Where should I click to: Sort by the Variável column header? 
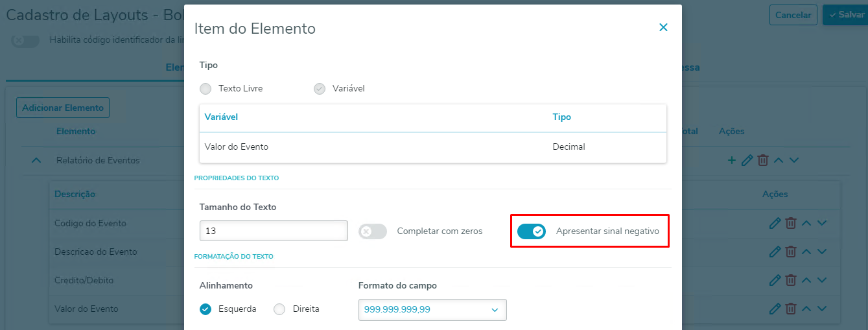[x=222, y=117]
